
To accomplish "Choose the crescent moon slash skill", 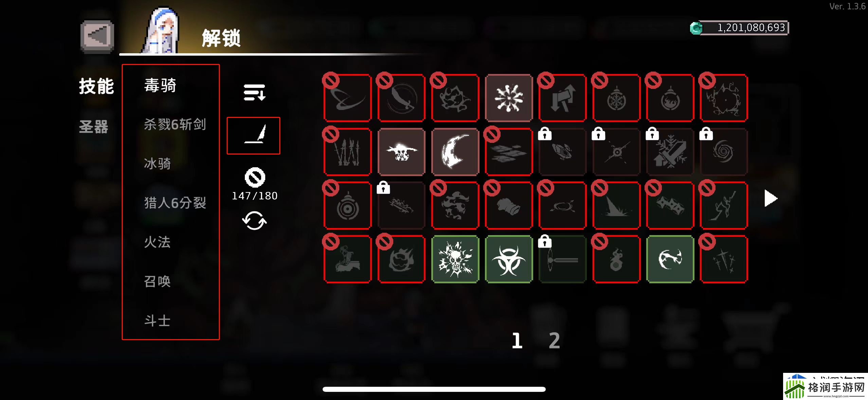I will (x=455, y=152).
